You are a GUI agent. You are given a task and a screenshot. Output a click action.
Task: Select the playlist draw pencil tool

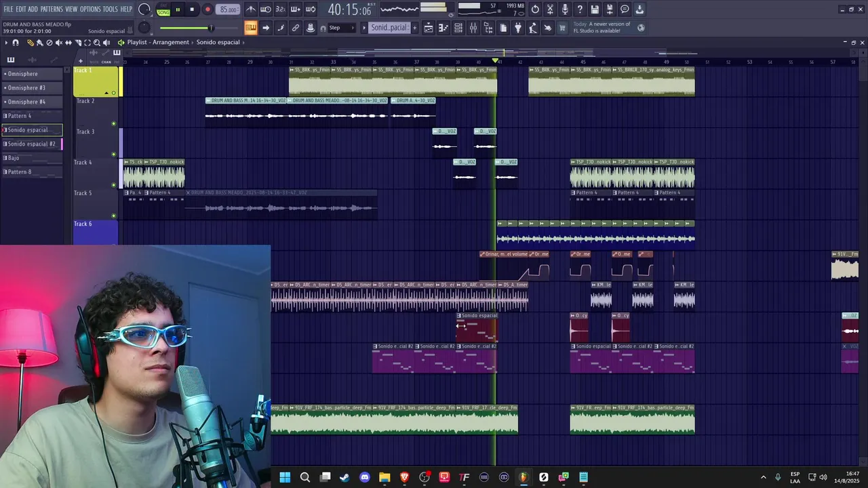(x=30, y=42)
